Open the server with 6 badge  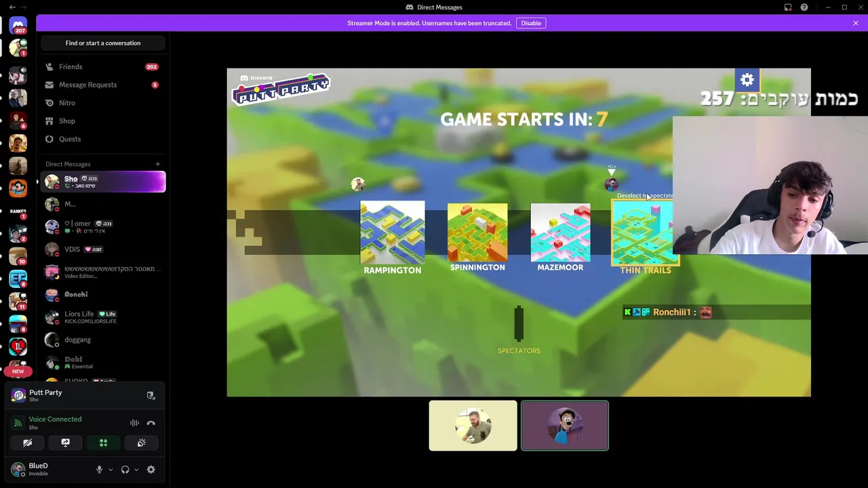click(x=18, y=121)
